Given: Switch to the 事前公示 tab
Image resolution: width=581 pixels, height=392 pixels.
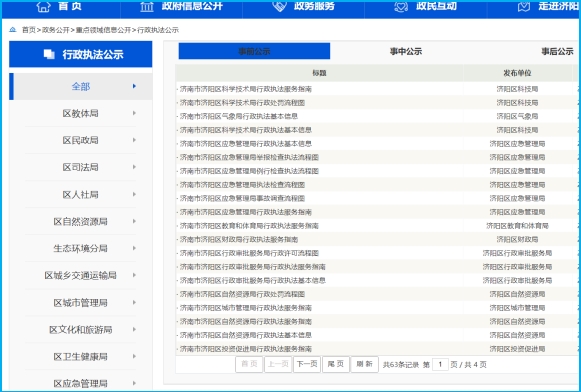Looking at the screenshot, I should (x=254, y=51).
